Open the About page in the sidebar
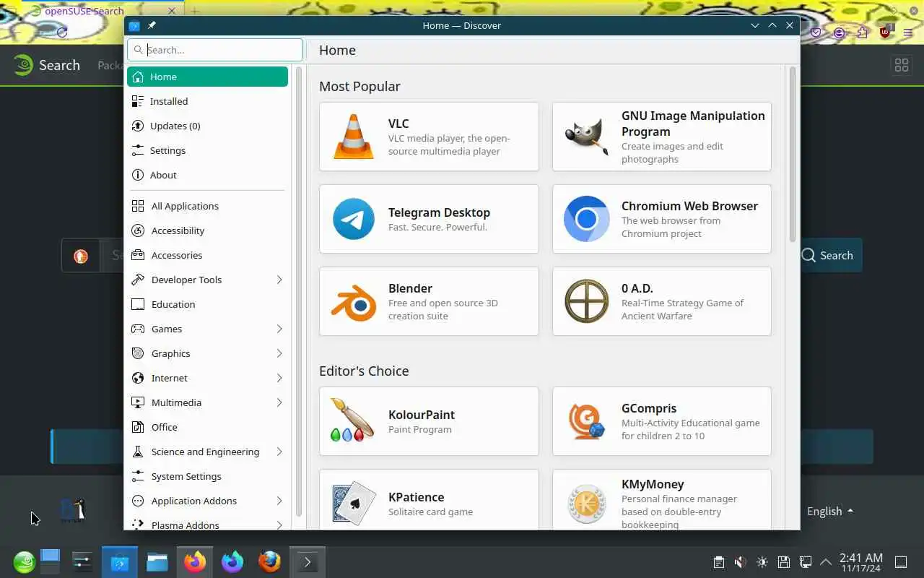The image size is (924, 578). pyautogui.click(x=208, y=175)
